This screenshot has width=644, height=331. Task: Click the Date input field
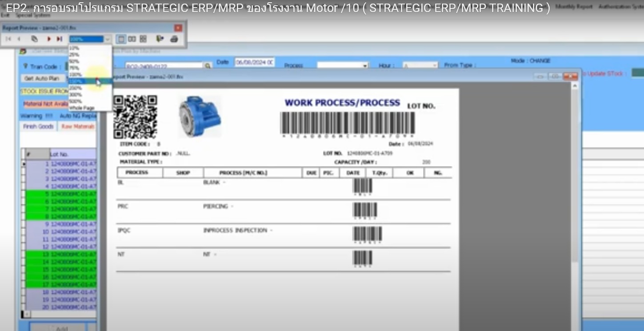click(254, 63)
